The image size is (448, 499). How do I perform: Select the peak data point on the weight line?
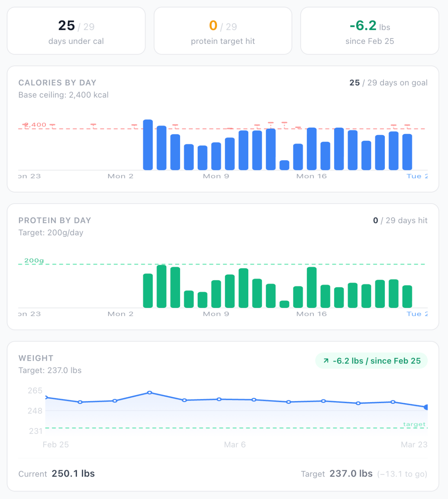click(149, 393)
